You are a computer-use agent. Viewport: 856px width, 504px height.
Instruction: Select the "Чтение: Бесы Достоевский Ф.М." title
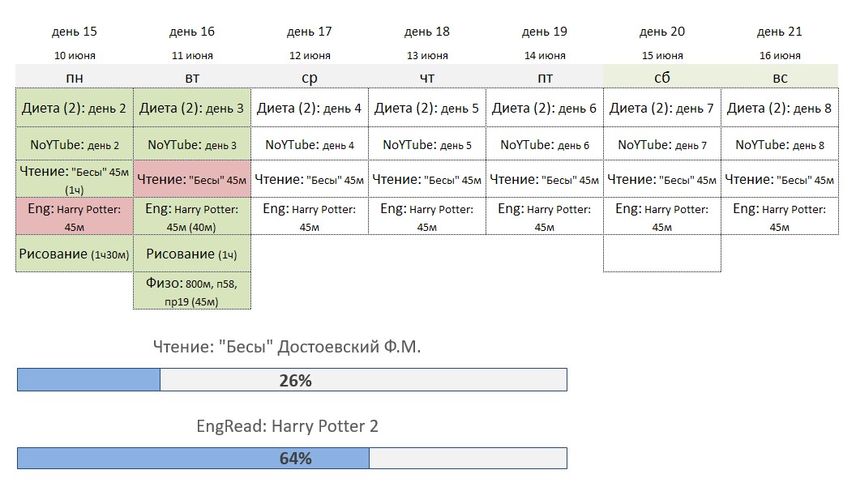287,347
